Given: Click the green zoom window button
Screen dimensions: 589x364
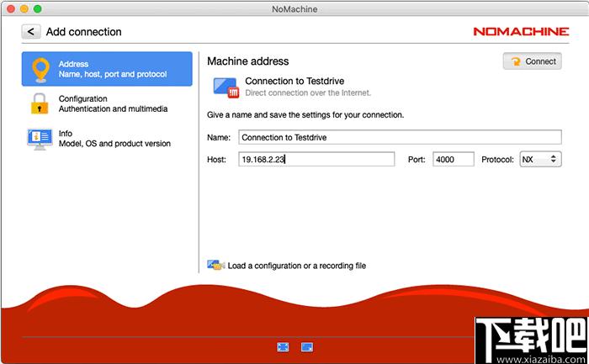Looking at the screenshot, I should (x=37, y=8).
